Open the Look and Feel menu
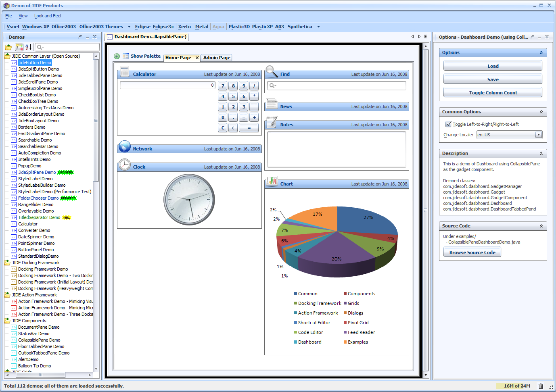Screen dimensions: 556x392 coord(48,16)
